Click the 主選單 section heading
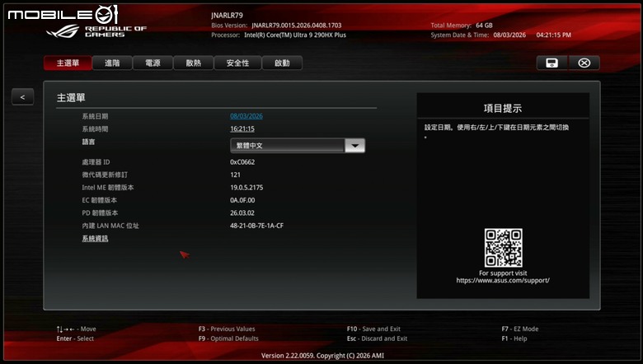Image resolution: width=643 pixels, height=364 pixels. (x=71, y=98)
